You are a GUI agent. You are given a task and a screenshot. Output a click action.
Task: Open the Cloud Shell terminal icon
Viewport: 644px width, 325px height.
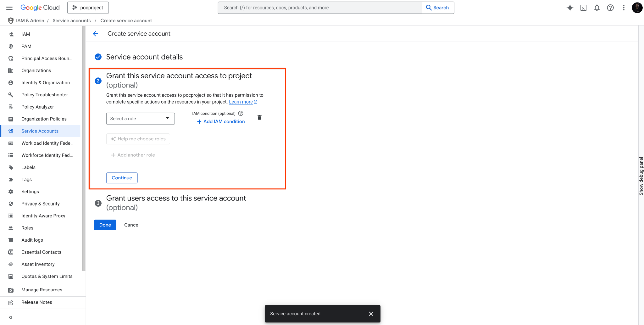(583, 8)
